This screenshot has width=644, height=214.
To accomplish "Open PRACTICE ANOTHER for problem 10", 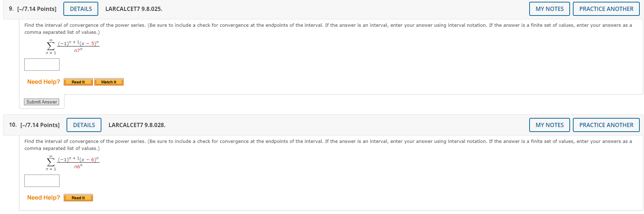I will [606, 125].
